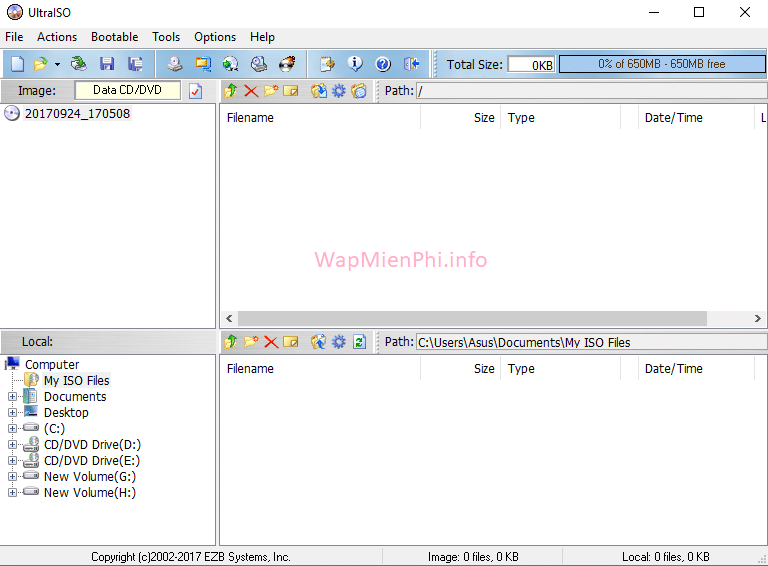Image resolution: width=768 pixels, height=566 pixels.
Task: Click the Compress ISO toolbar icon
Action: 230,64
